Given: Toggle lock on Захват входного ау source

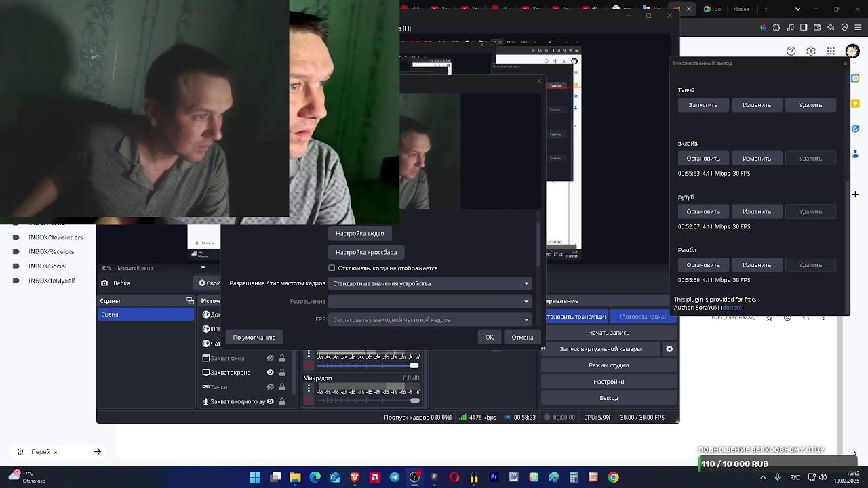Looking at the screenshot, I should (282, 401).
